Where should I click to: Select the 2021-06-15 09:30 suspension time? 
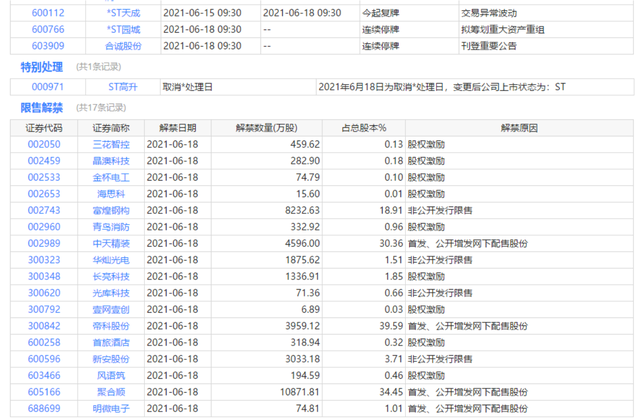202,13
